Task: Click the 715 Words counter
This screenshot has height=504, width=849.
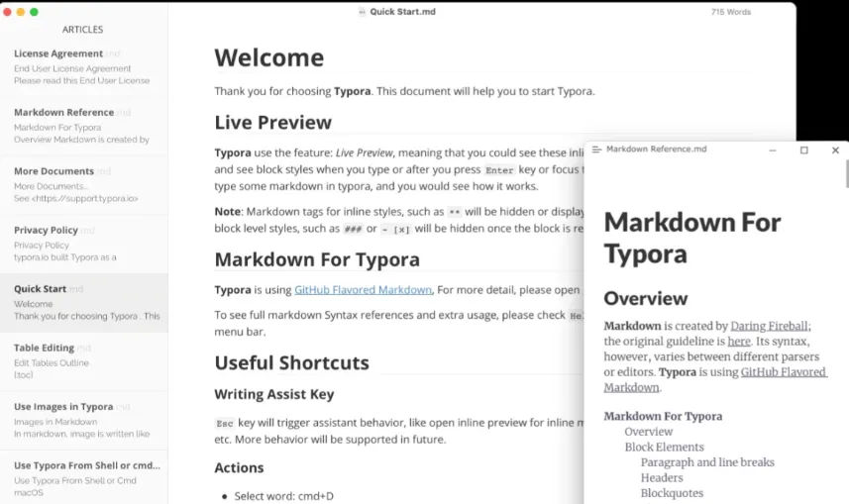Action: coord(731,12)
